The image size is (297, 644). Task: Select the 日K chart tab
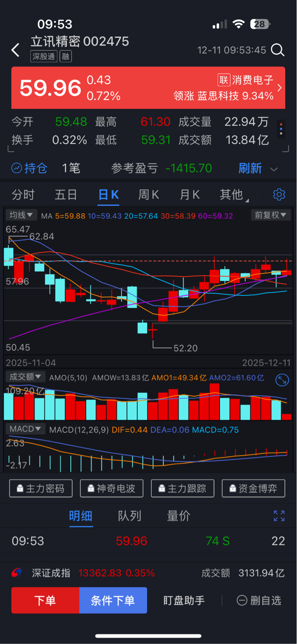point(109,195)
